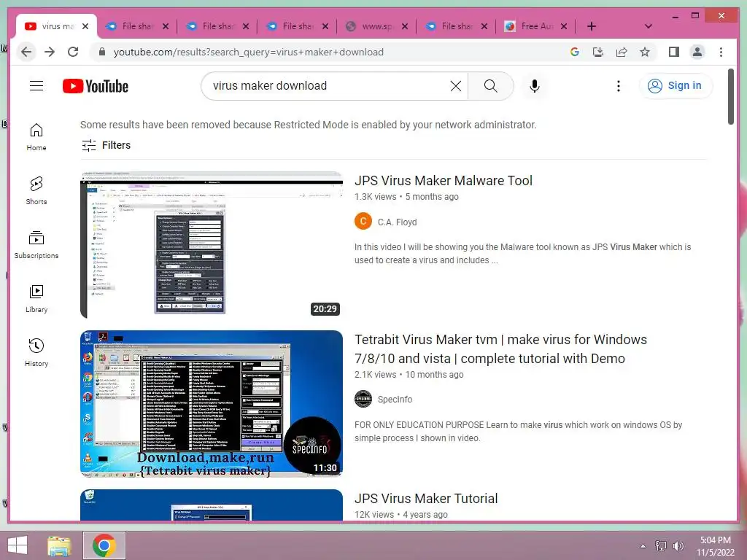Screen dimensions: 747x560
Task: Click the address bar URL
Action: tap(248, 52)
